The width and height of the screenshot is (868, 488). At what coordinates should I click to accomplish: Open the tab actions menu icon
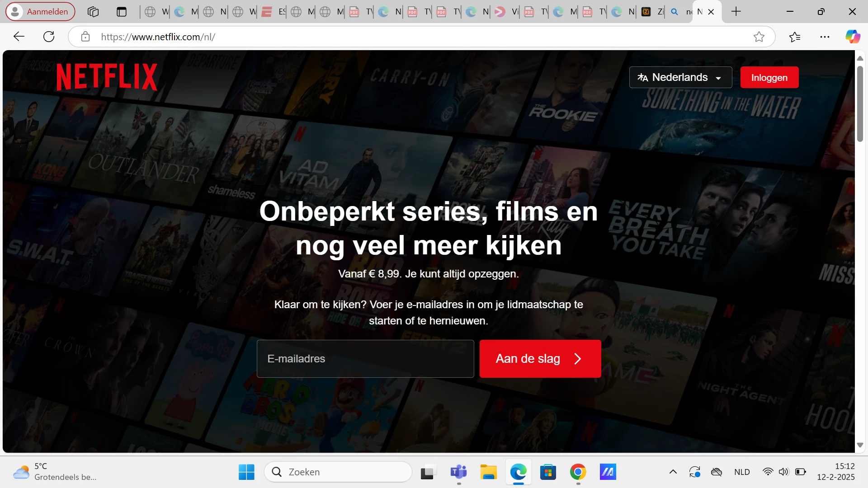pyautogui.click(x=121, y=12)
